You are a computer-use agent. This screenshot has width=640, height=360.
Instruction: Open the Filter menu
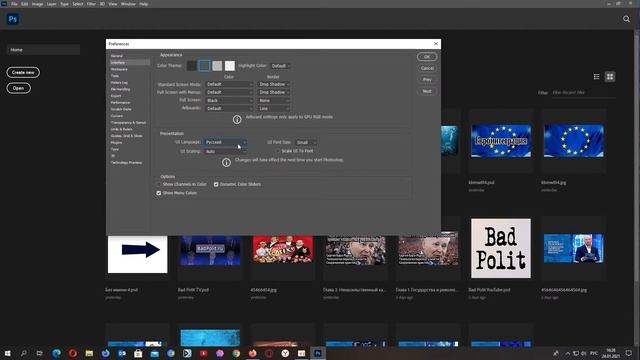(x=91, y=4)
